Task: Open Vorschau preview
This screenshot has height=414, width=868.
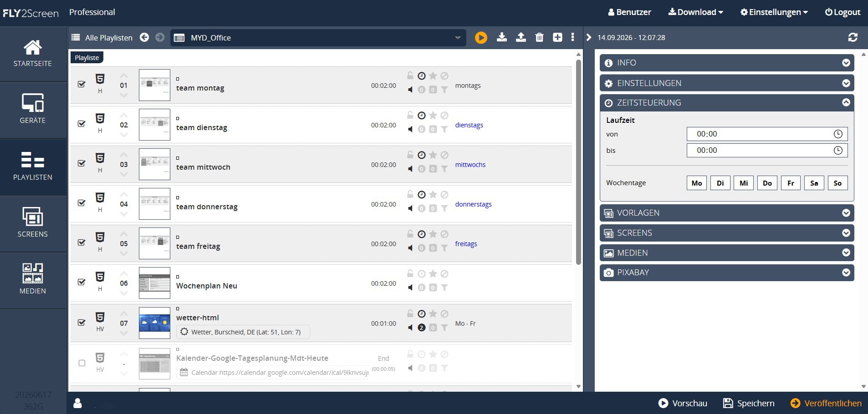Action: click(683, 403)
